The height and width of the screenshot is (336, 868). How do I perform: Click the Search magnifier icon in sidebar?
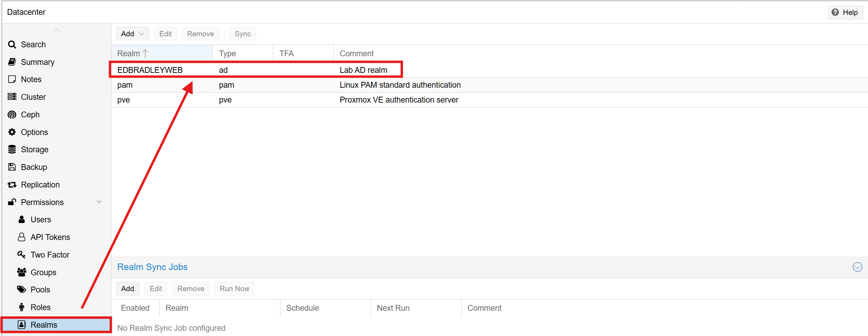coord(12,45)
